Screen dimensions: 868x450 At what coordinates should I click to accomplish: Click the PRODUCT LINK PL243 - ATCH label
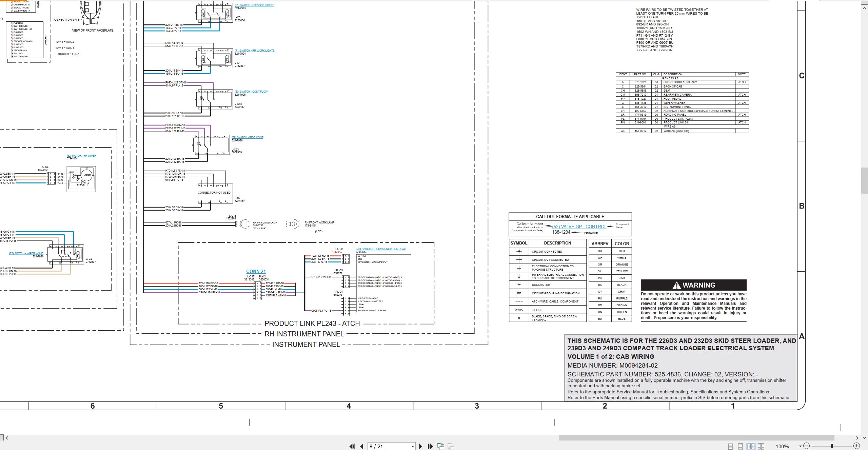click(312, 324)
